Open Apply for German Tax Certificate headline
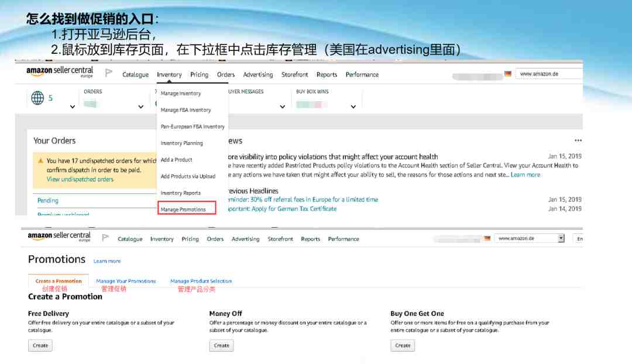The width and height of the screenshot is (632, 364). (x=281, y=209)
